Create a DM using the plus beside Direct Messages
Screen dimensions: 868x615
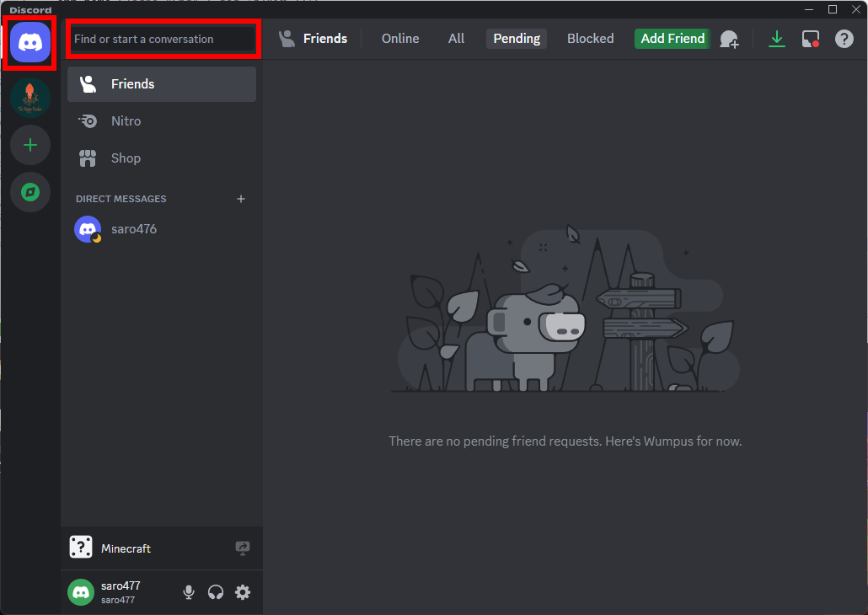pos(241,199)
